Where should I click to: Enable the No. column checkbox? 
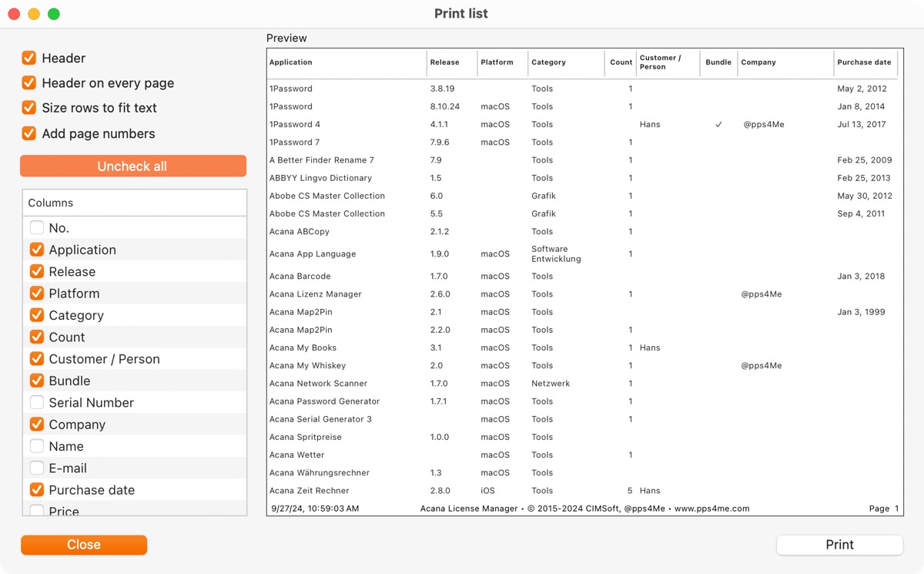(x=37, y=227)
